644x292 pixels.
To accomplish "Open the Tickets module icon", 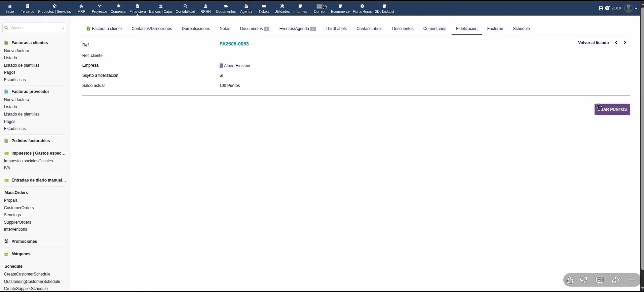I will point(264,6).
